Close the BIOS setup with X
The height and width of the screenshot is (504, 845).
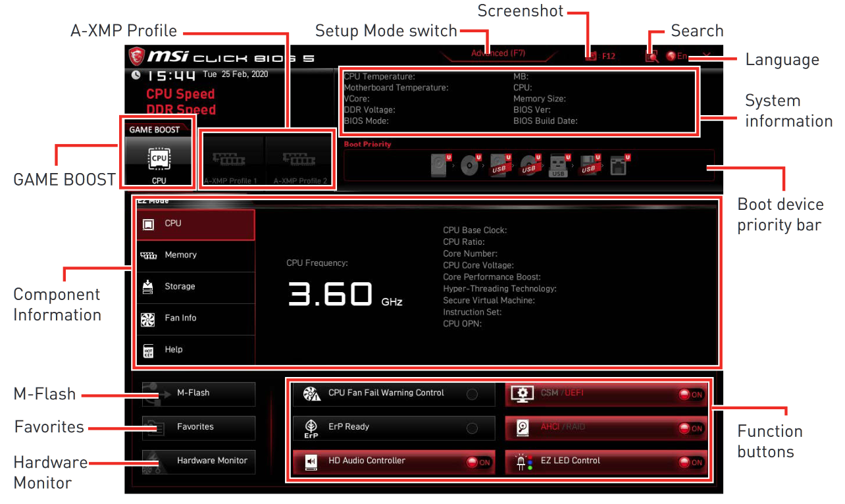click(706, 56)
